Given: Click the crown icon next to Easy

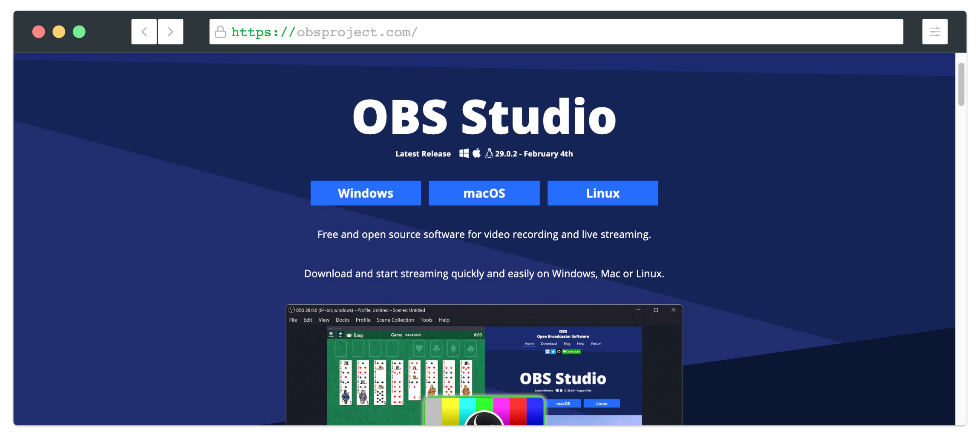Looking at the screenshot, I should point(349,335).
